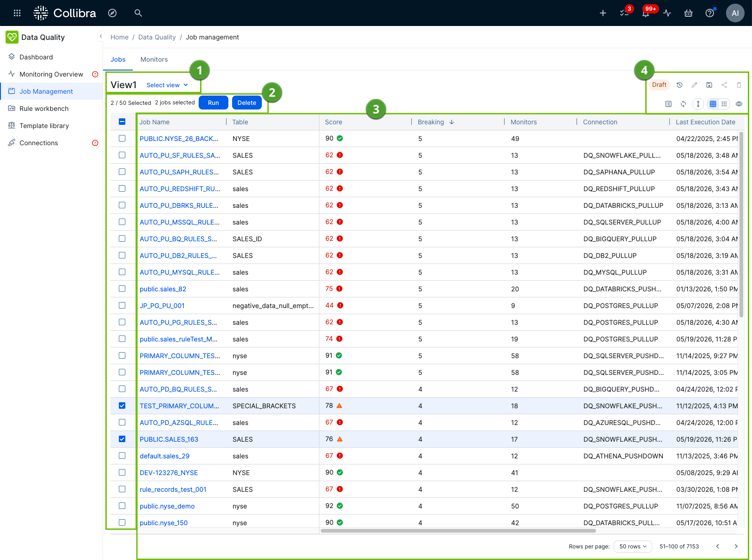This screenshot has height=560, width=752.
Task: Open the view history icon
Action: [x=680, y=85]
